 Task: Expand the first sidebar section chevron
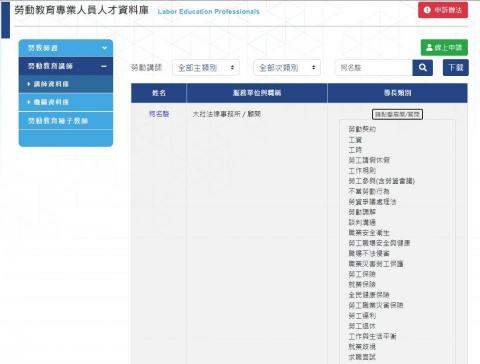(x=104, y=48)
